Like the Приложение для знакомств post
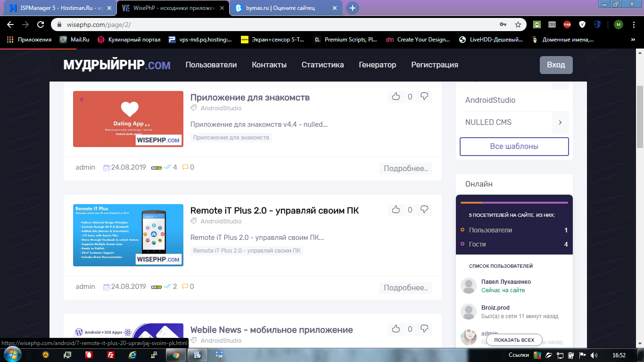Image resolution: width=644 pixels, height=362 pixels. (396, 97)
